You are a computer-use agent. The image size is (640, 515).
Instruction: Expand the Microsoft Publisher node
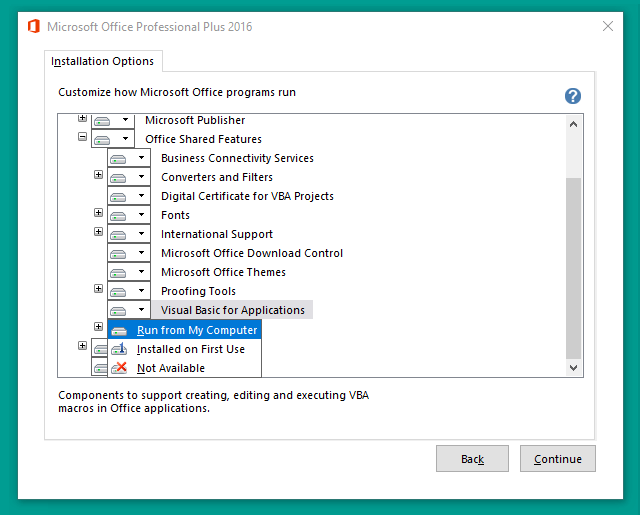pos(82,118)
